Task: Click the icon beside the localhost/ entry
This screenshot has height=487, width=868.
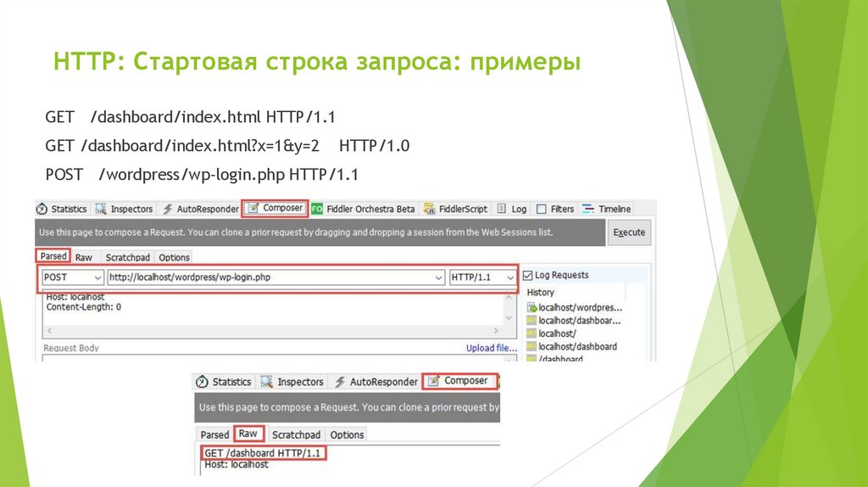Action: pyautogui.click(x=531, y=333)
